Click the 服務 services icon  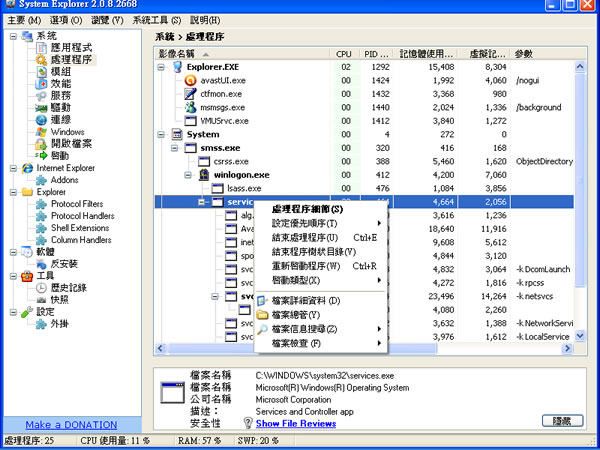click(x=41, y=96)
